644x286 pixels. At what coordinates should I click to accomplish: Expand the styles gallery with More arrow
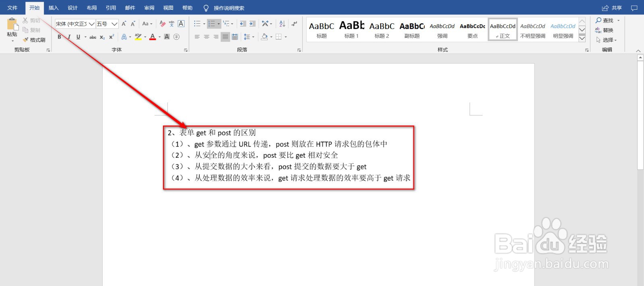click(x=582, y=38)
